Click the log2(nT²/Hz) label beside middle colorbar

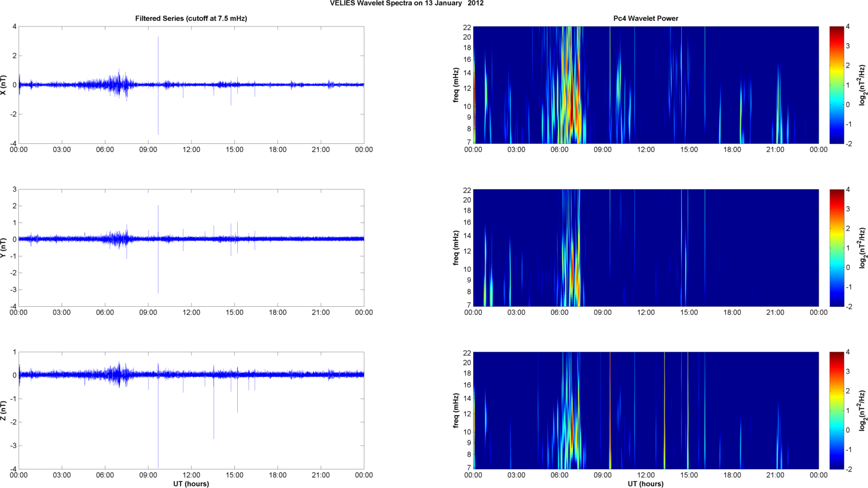[862, 248]
